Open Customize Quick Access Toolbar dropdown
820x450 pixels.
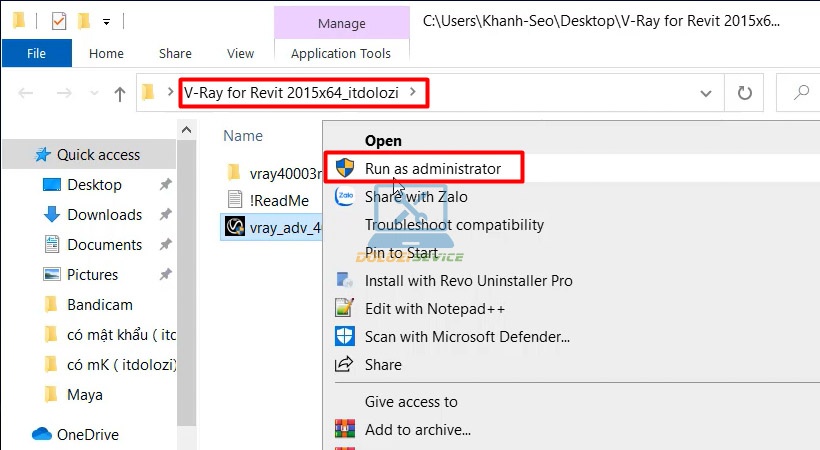click(x=106, y=22)
